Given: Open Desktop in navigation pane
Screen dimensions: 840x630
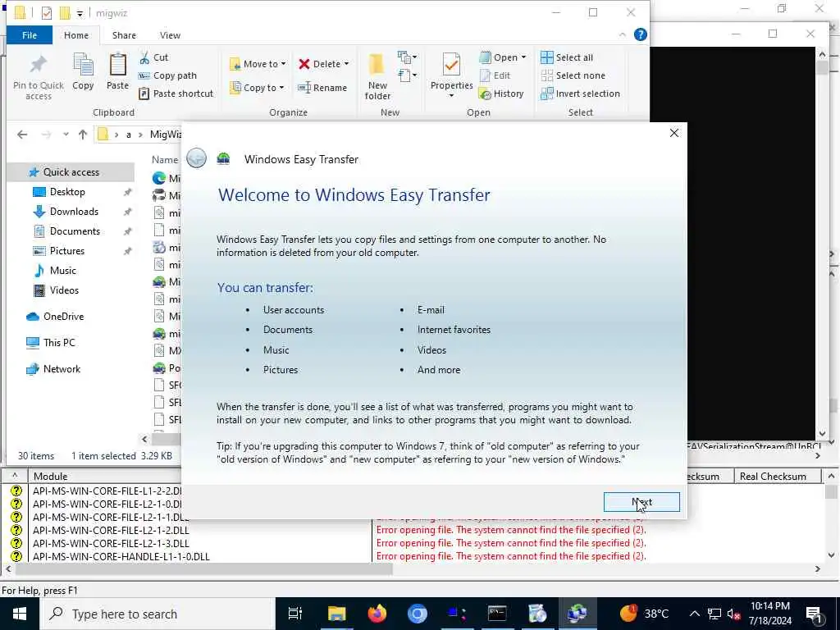Looking at the screenshot, I should click(67, 192).
